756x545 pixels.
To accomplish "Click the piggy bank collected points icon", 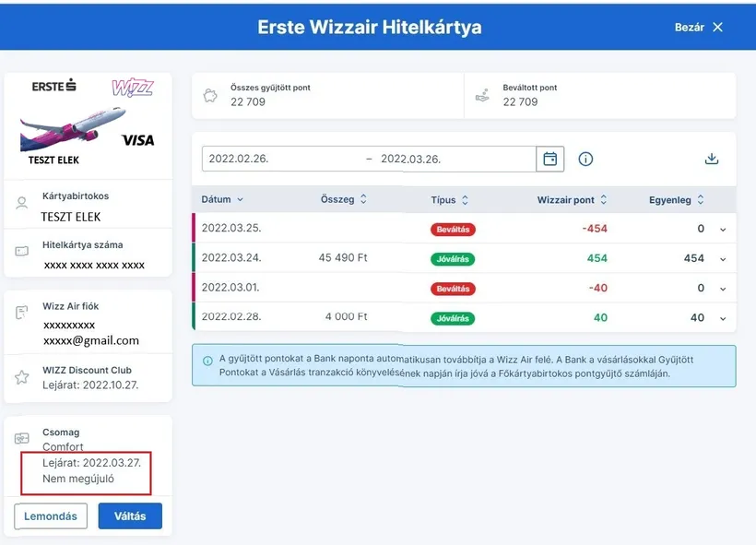I will tap(211, 95).
